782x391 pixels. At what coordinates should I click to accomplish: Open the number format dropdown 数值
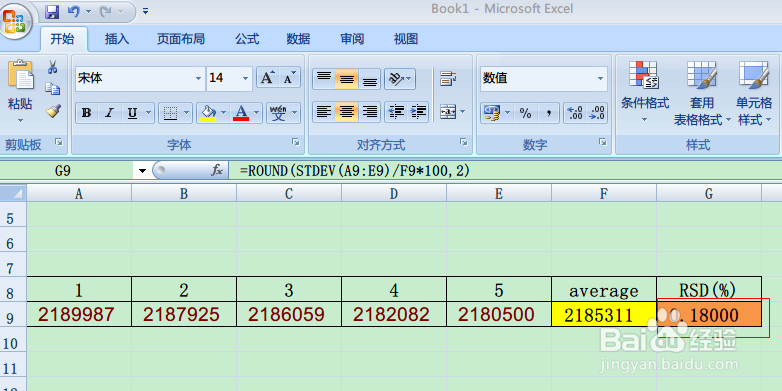coord(600,78)
